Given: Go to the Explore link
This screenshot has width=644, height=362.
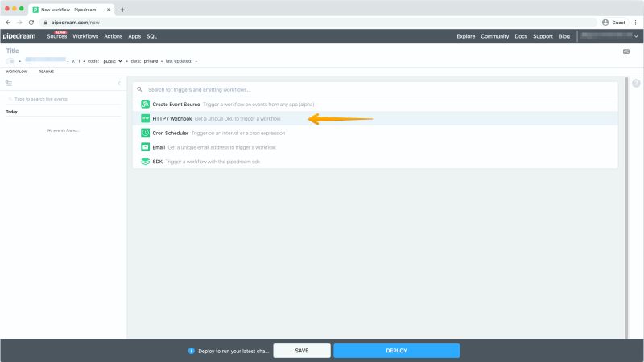Looking at the screenshot, I should tap(466, 36).
